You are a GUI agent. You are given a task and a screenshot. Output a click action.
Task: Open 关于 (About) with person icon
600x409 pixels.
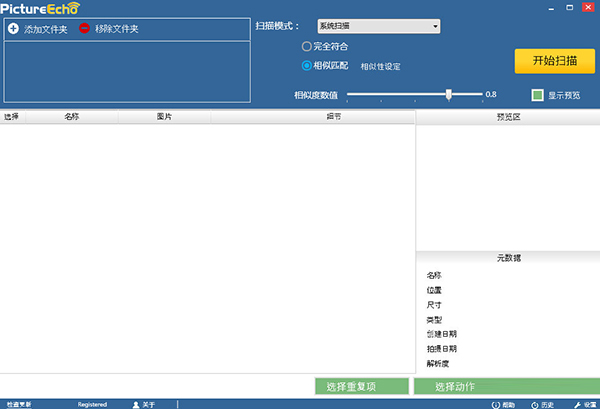coord(143,404)
